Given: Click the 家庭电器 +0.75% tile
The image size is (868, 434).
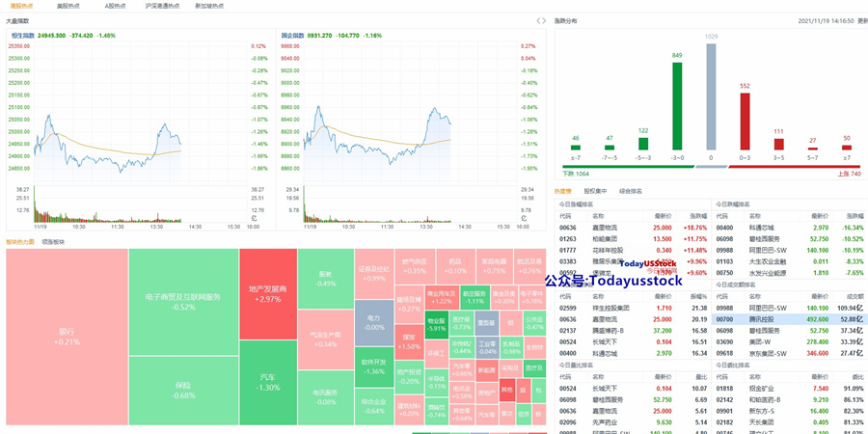Looking at the screenshot, I should pos(494,266).
